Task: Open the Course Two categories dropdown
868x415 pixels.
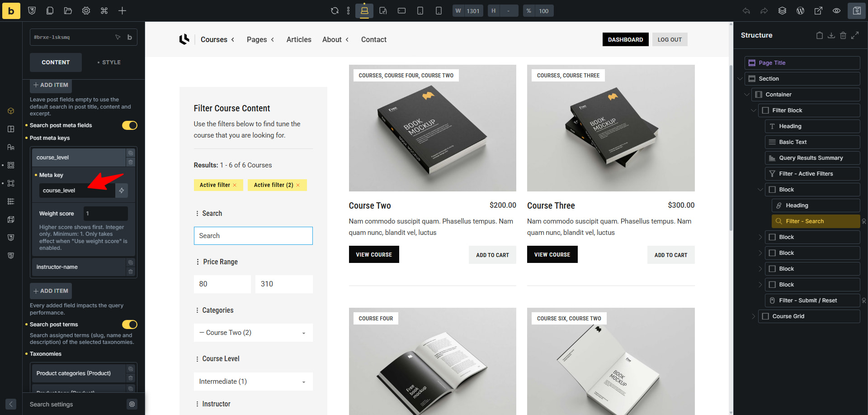Action: [x=253, y=333]
